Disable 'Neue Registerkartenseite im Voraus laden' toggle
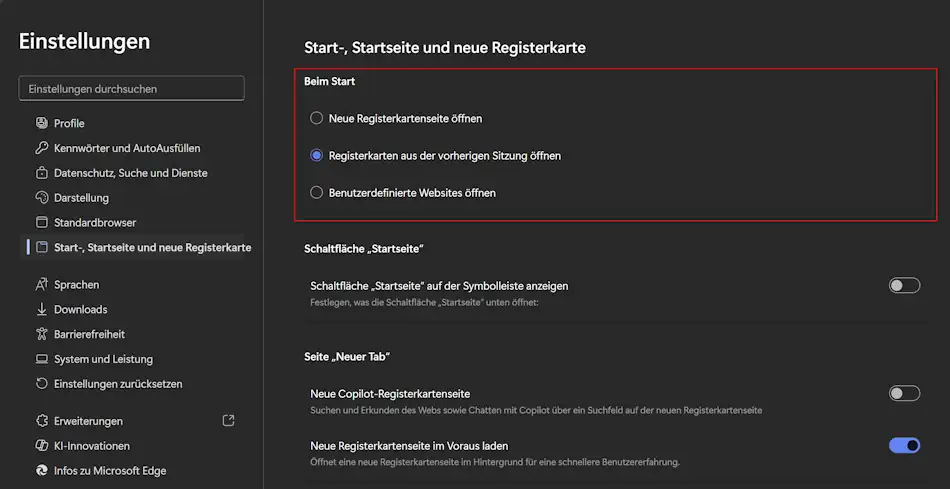This screenshot has height=489, width=950. point(904,446)
